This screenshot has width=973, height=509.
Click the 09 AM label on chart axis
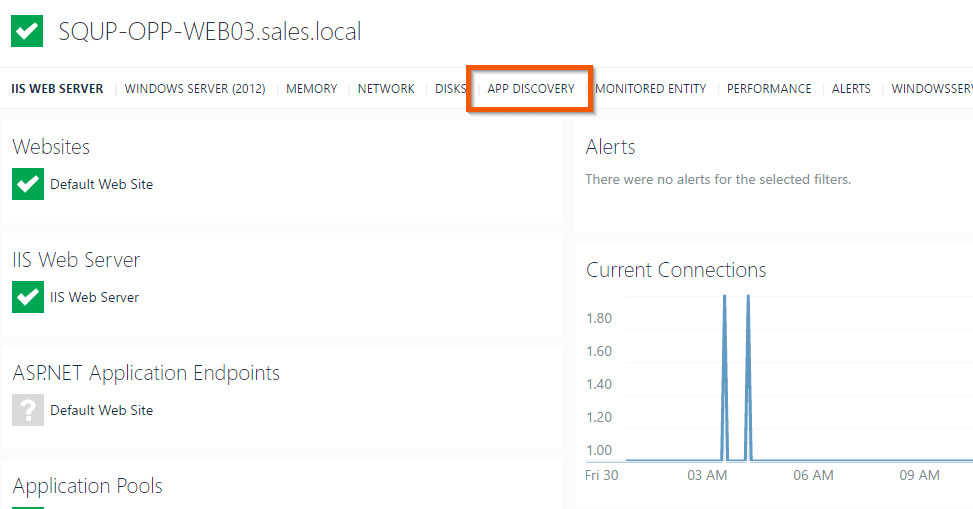click(919, 475)
